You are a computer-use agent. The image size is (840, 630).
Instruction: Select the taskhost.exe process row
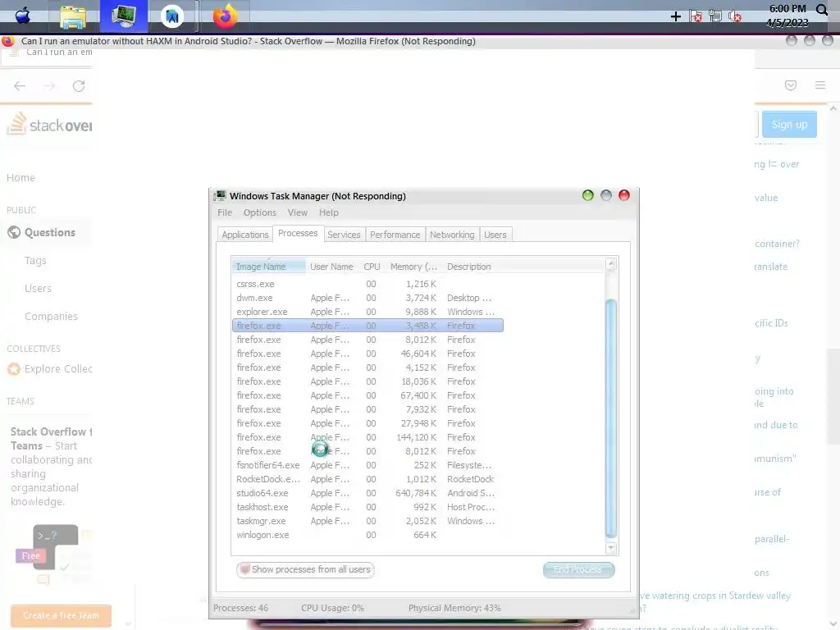(367, 507)
